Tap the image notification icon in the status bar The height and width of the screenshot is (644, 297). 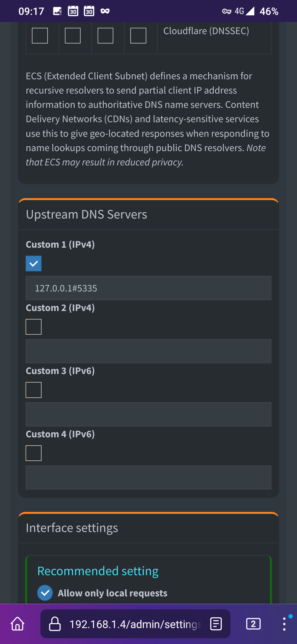pyautogui.click(x=57, y=11)
